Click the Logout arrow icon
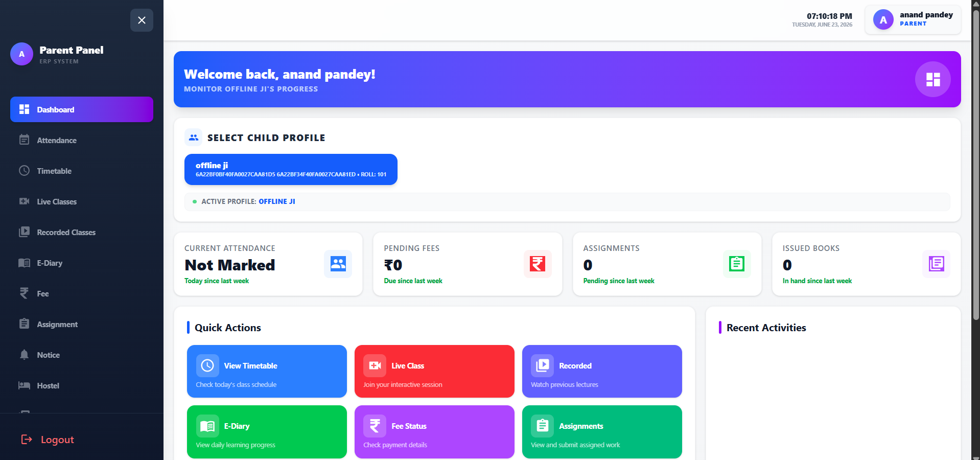This screenshot has width=980, height=460. point(27,440)
